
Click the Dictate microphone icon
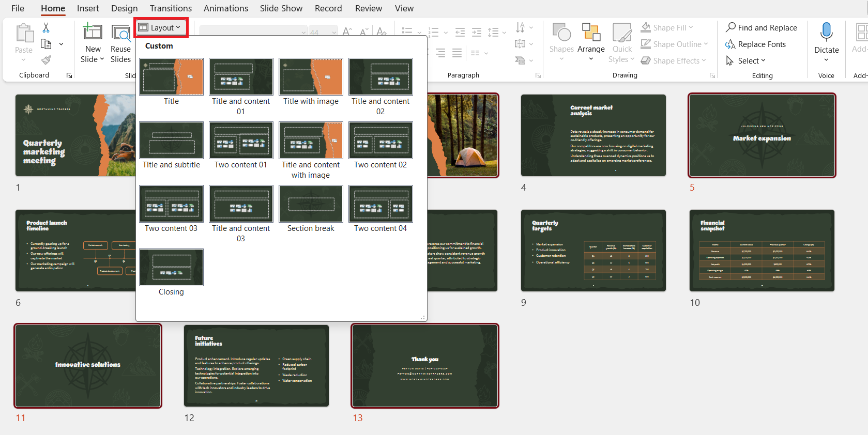pyautogui.click(x=826, y=32)
